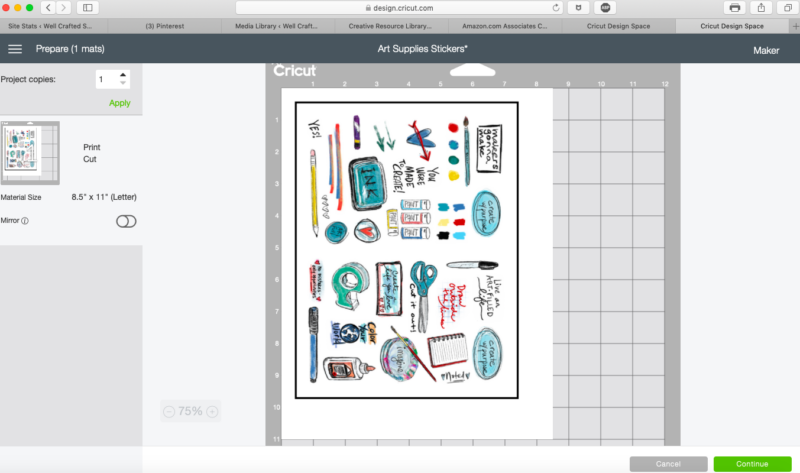Click the Project copies number field
This screenshot has height=473, width=800.
[107, 79]
